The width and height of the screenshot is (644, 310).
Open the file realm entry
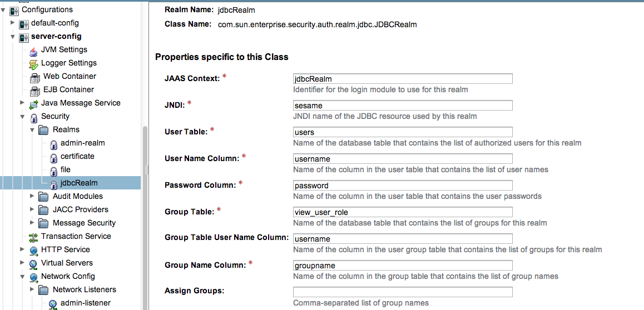[x=66, y=170]
